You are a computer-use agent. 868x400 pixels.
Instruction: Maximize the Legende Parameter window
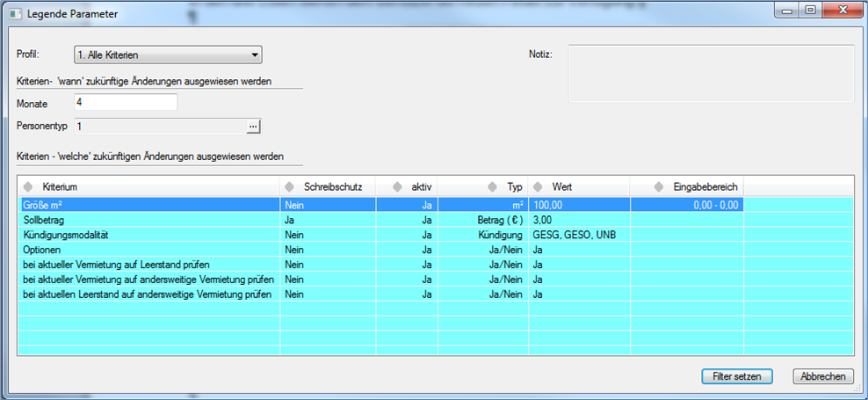(810, 11)
